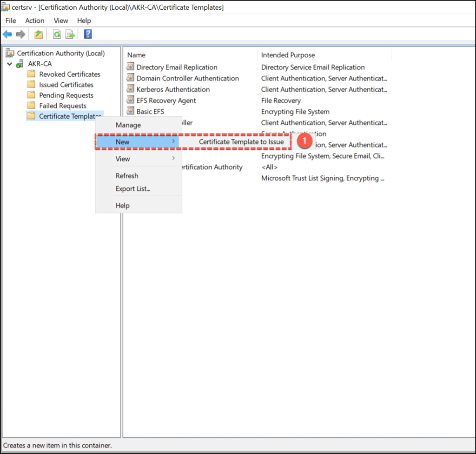Expand the New submenu arrow
The image size is (476, 454).
pos(173,141)
